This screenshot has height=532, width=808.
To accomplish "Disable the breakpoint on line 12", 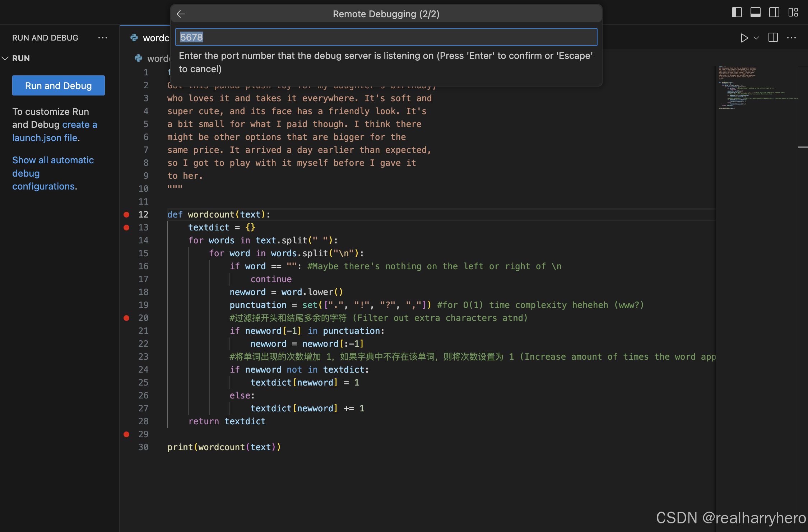I will pos(126,214).
